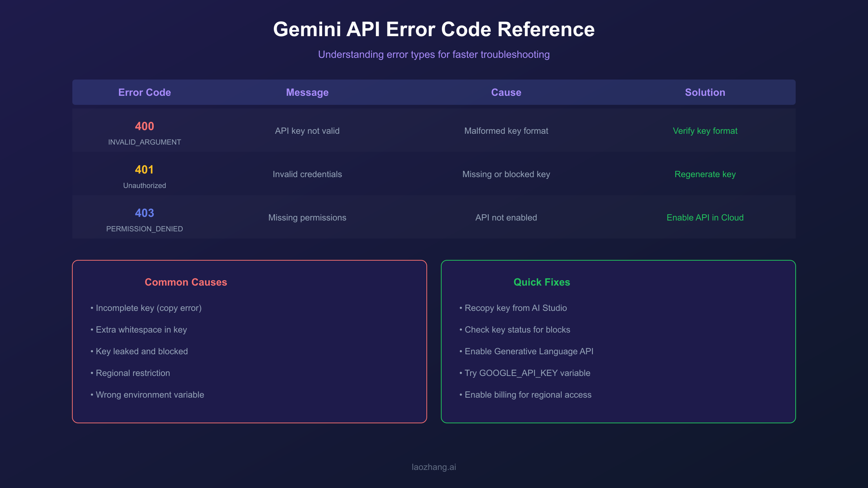Click the Verify key format solution link
Image resolution: width=868 pixels, height=488 pixels.
705,131
